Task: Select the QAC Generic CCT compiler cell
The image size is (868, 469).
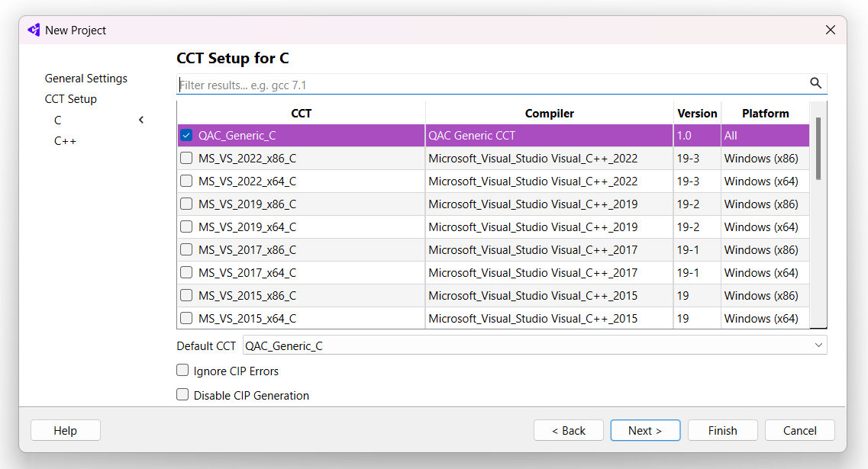Action: [549, 136]
